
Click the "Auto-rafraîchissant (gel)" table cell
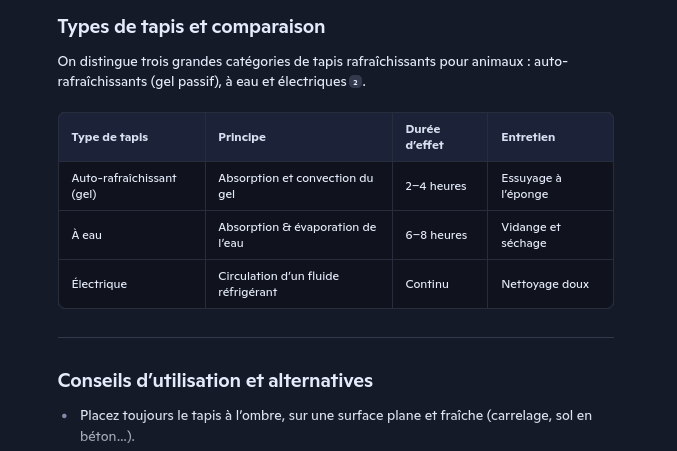tap(124, 186)
